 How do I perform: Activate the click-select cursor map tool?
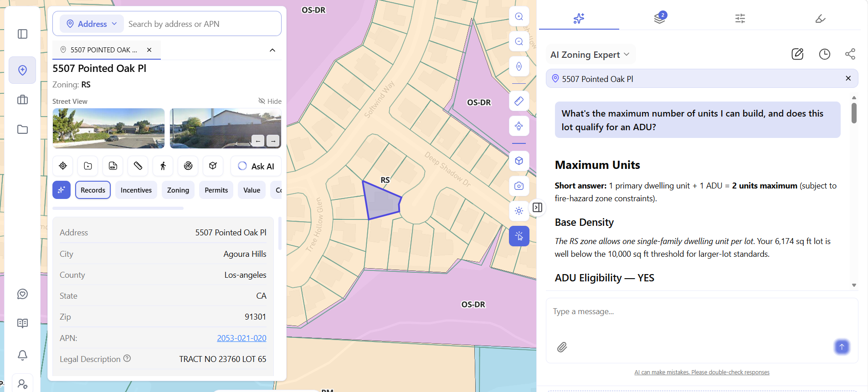519,236
